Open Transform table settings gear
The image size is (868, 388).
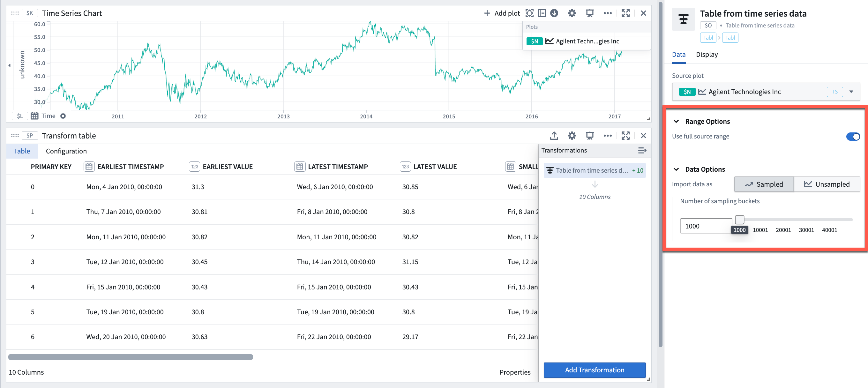pyautogui.click(x=572, y=136)
